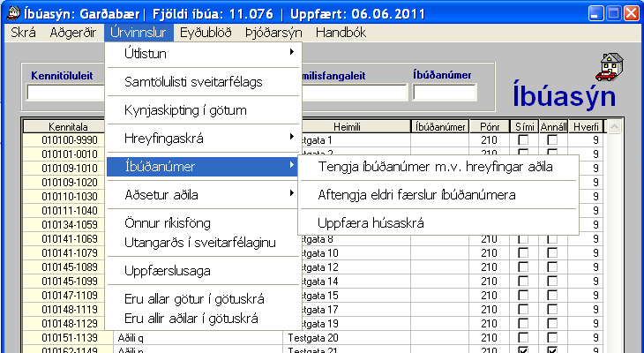Select the highlighted Íbúðanúmer menu entry
644x353 pixels.
[203, 167]
